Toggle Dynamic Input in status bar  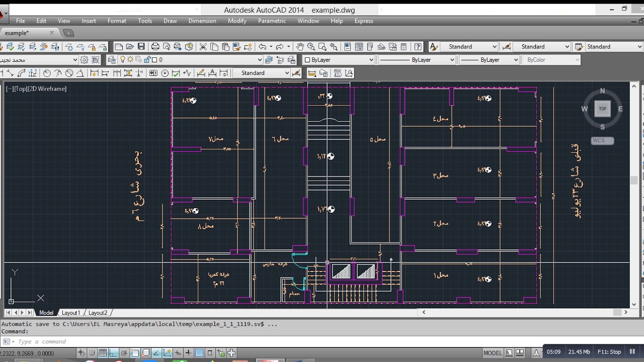[178, 353]
